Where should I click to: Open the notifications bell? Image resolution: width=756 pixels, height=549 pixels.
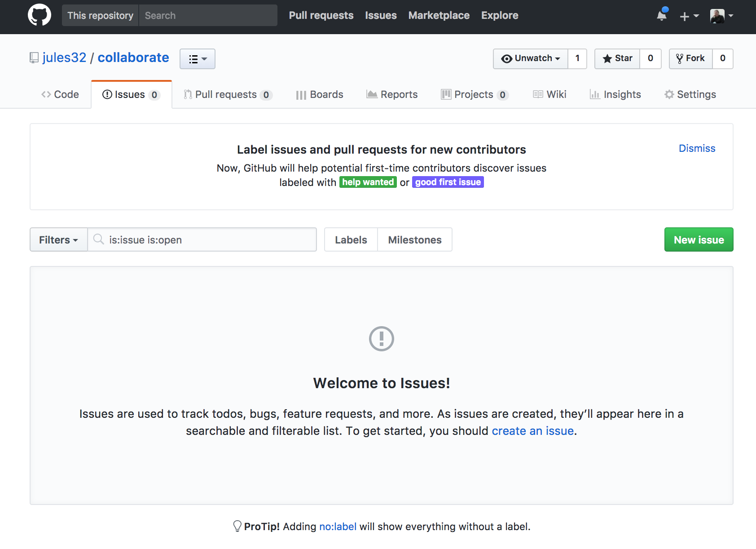pyautogui.click(x=662, y=16)
